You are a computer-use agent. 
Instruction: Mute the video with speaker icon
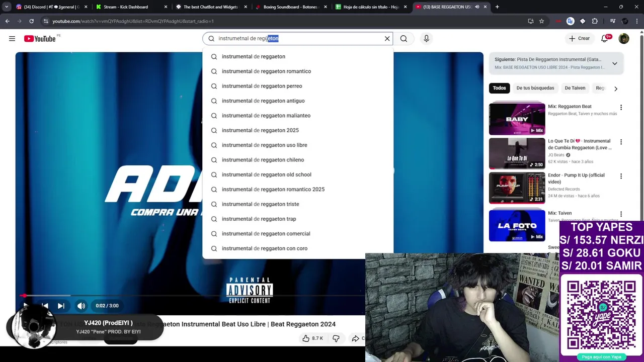pyautogui.click(x=81, y=306)
